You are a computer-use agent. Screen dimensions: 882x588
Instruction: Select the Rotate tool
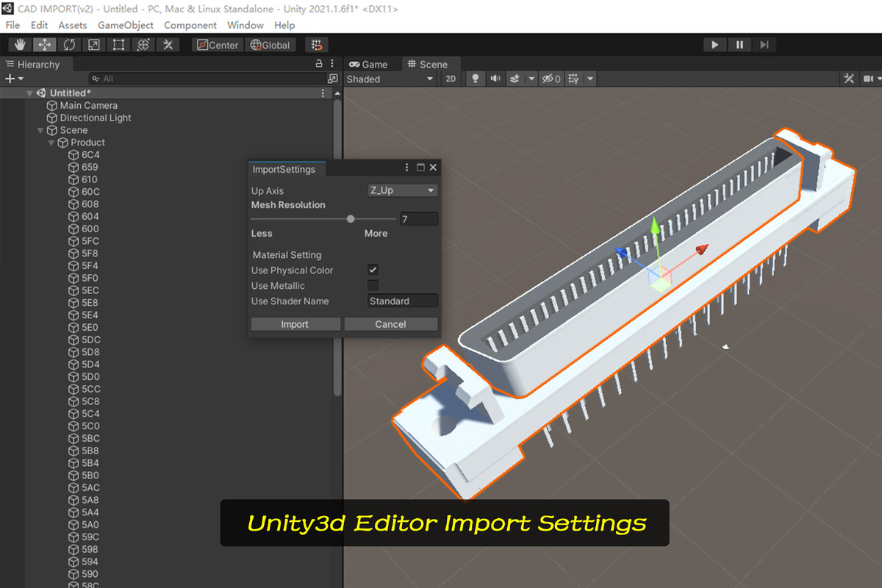pyautogui.click(x=69, y=45)
